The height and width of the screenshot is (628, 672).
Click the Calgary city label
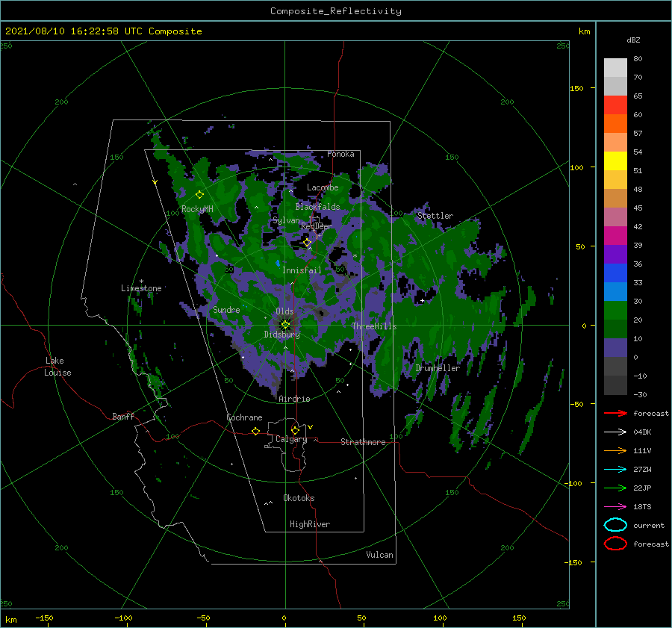coord(291,439)
